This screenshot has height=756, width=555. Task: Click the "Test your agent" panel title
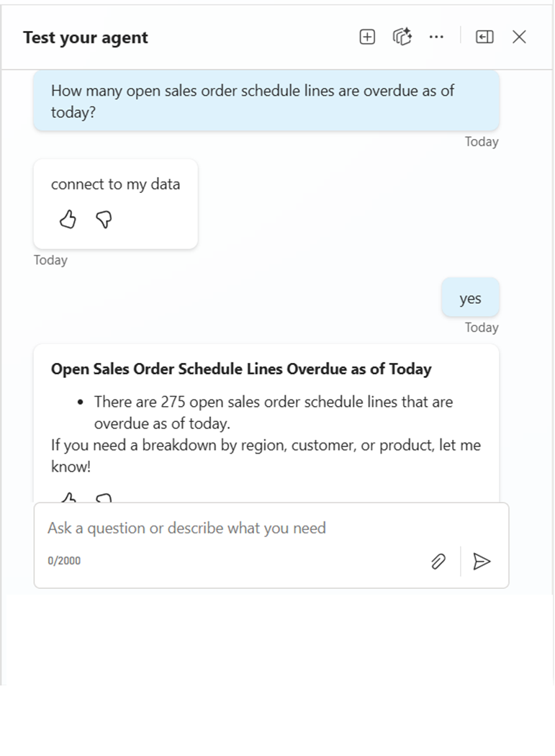tap(85, 37)
